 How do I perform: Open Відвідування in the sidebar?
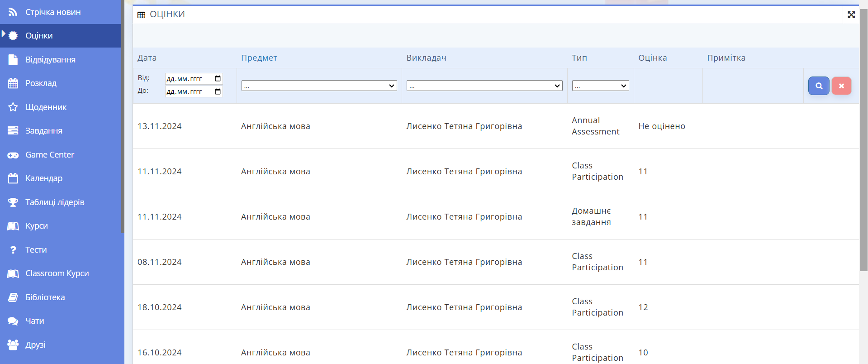point(50,60)
